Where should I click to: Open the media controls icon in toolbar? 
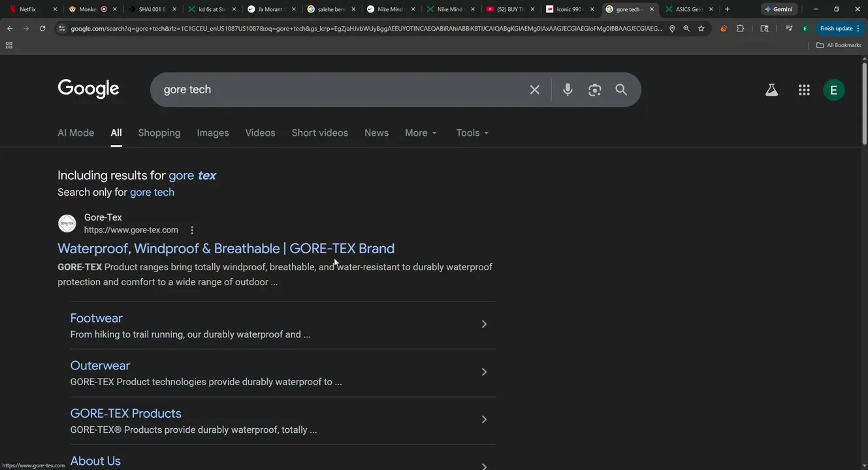[x=789, y=29]
